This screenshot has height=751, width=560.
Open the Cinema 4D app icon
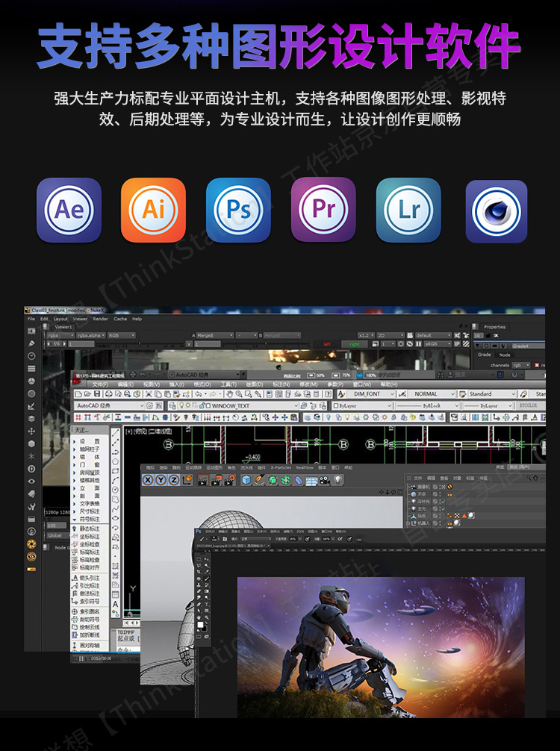pyautogui.click(x=496, y=211)
